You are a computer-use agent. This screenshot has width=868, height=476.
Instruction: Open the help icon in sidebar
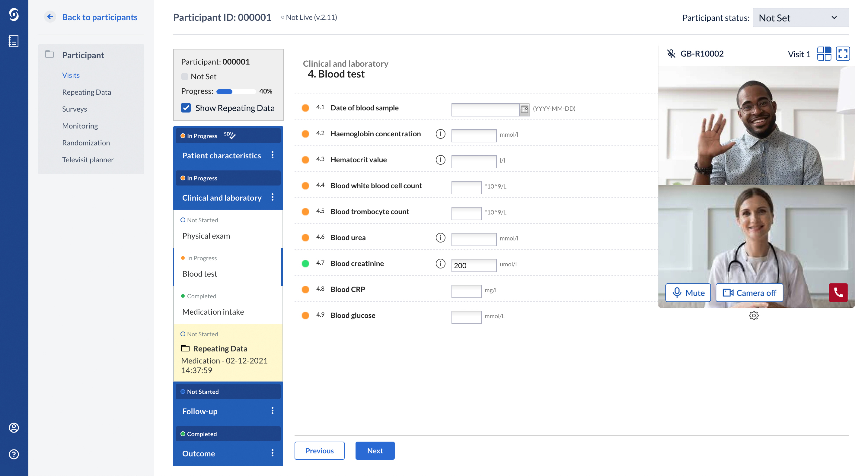(x=14, y=454)
